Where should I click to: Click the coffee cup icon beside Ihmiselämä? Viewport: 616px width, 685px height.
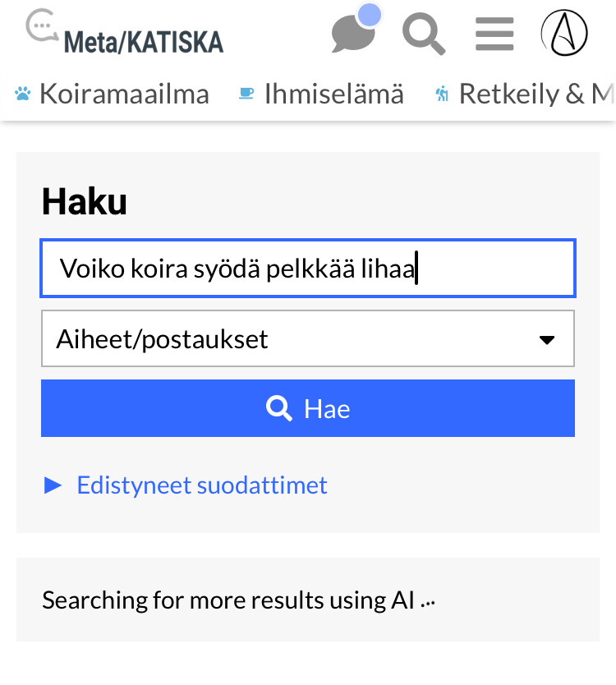tap(246, 94)
